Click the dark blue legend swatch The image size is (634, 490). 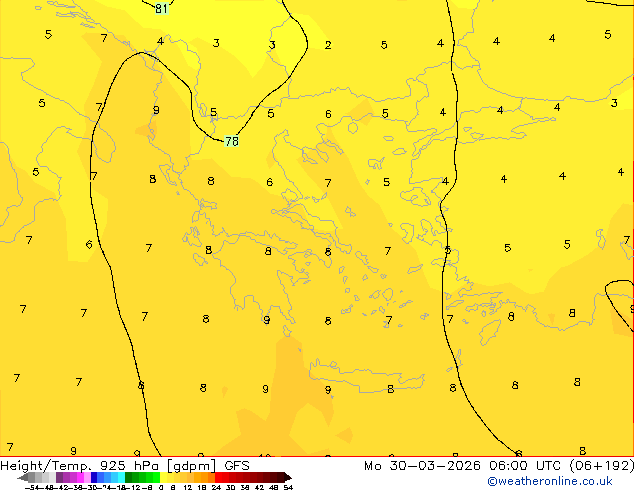pos(94,477)
